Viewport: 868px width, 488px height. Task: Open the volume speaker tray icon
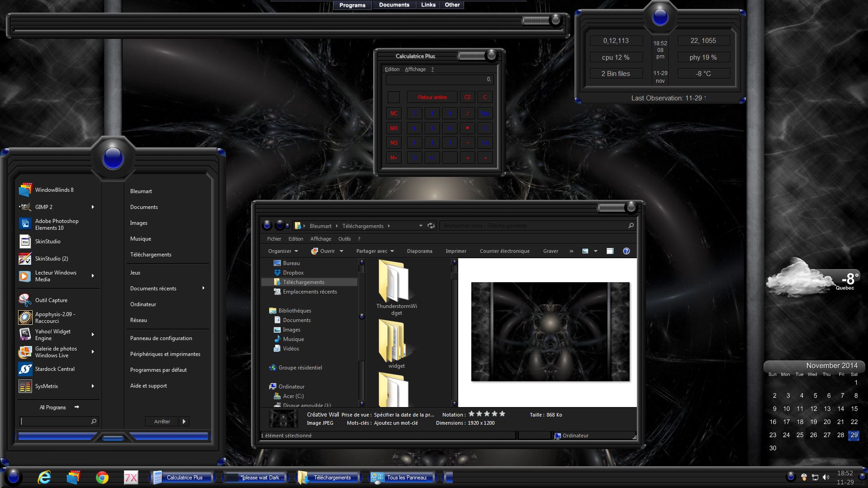[x=826, y=477]
